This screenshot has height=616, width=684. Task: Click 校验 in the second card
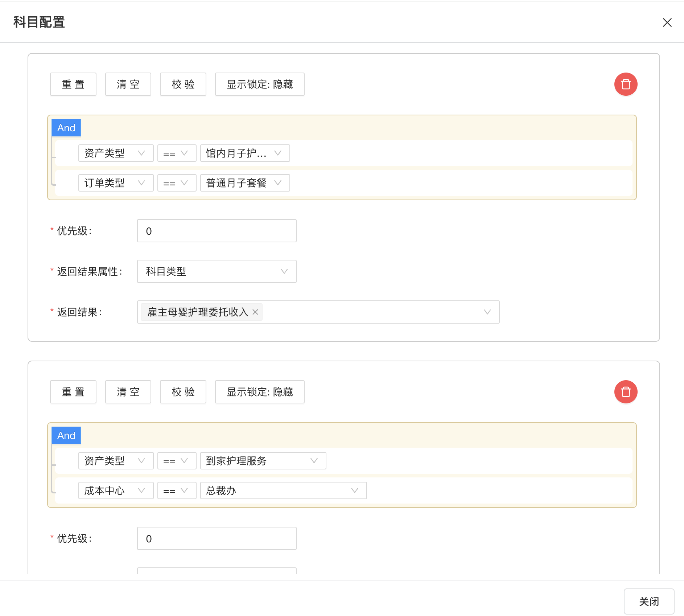(x=183, y=392)
